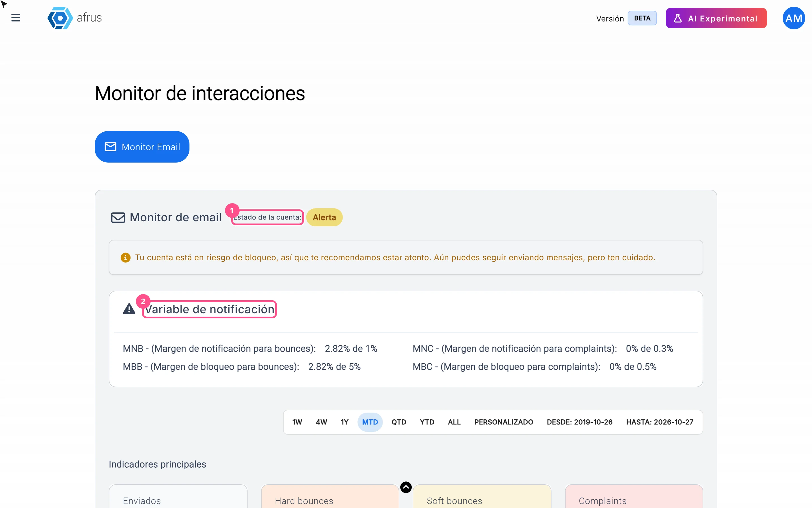Open the Enviados indicator card
Viewport: 812px width, 508px height.
pyautogui.click(x=178, y=496)
